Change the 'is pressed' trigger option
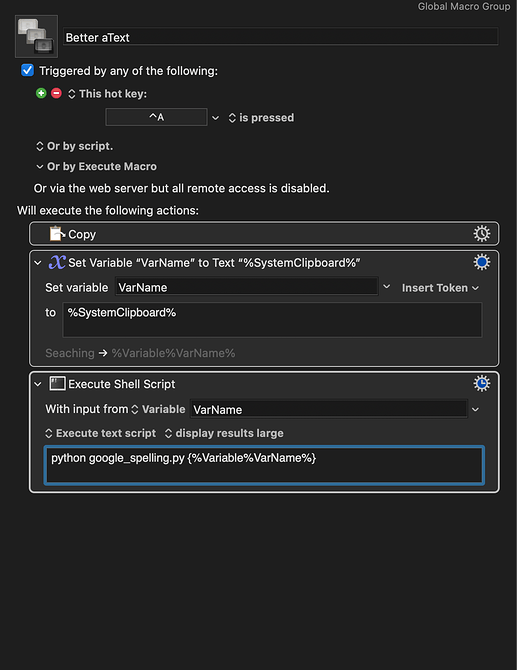This screenshot has width=517, height=670. click(261, 118)
